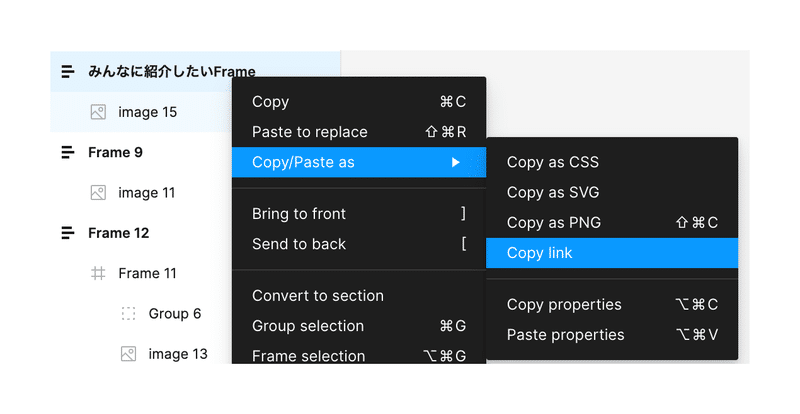Click the image icon of image 13
Viewport: 800px width, 414px height.
129,354
